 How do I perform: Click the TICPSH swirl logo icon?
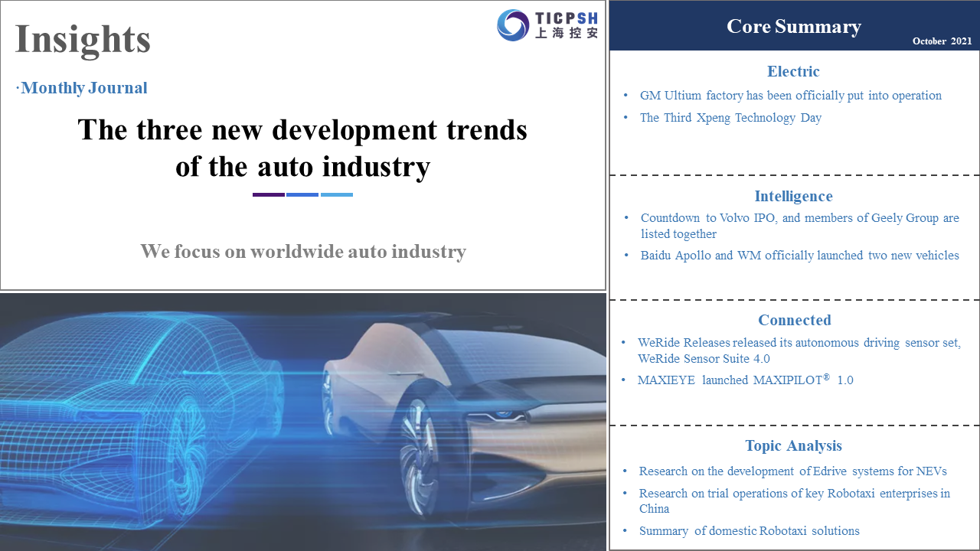[x=513, y=25]
